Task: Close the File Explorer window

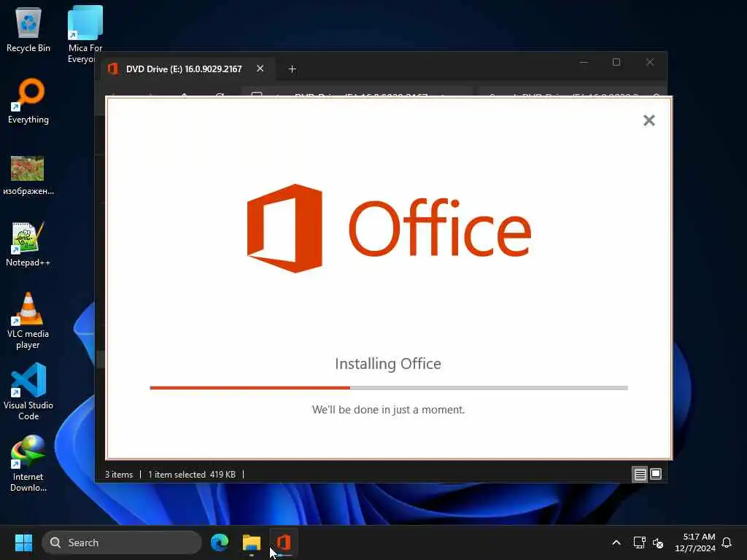Action: 650,62
